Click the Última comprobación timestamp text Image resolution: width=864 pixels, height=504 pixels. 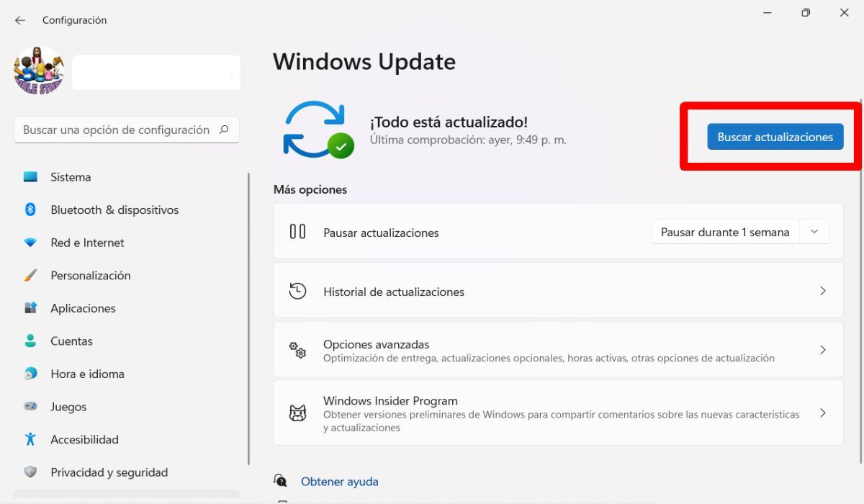click(x=468, y=140)
